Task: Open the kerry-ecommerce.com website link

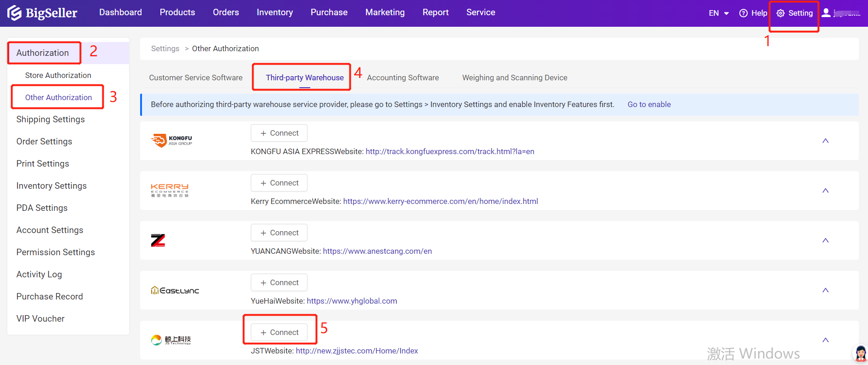Action: click(x=441, y=201)
